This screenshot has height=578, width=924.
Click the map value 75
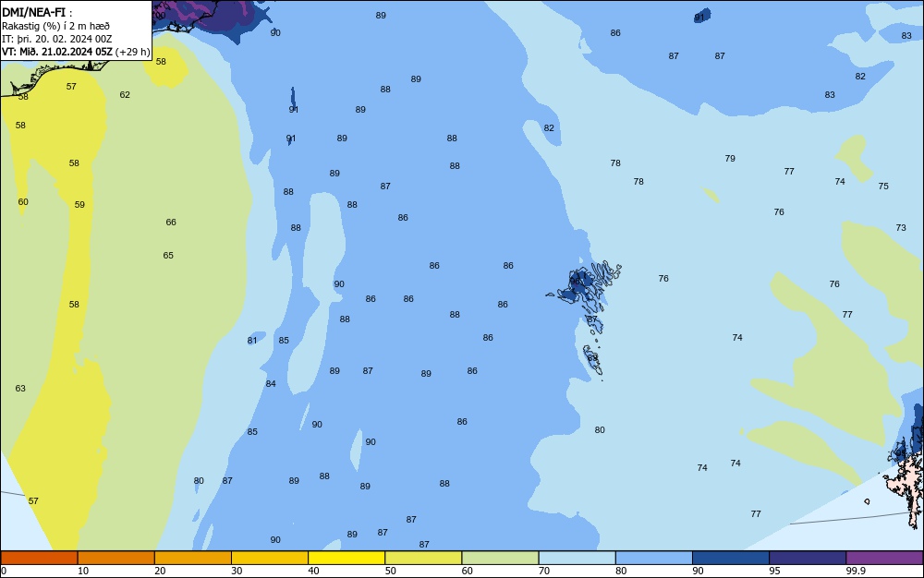pos(883,186)
